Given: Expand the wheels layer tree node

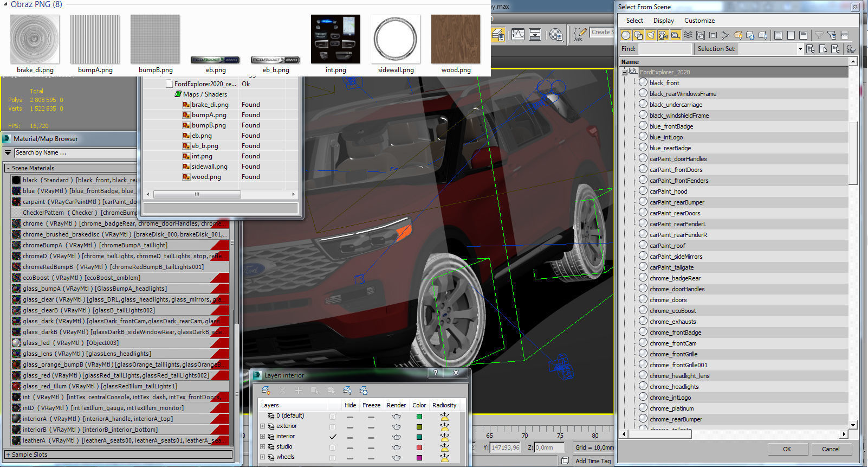Looking at the screenshot, I should [263, 457].
